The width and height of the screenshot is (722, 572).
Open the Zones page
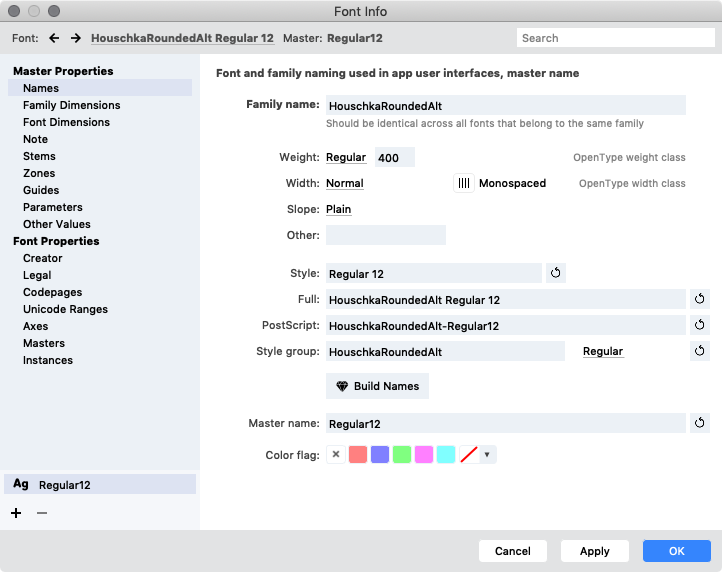[x=39, y=173]
